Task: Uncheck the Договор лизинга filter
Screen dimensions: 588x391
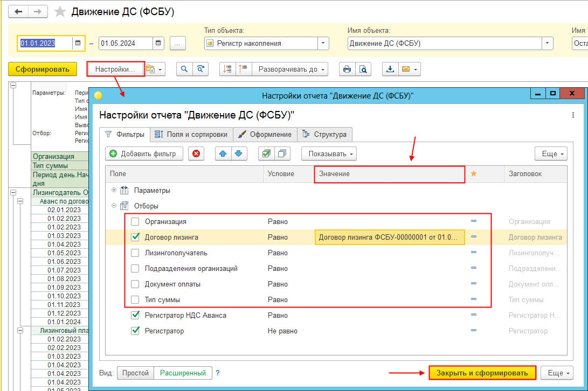Action: [x=135, y=237]
